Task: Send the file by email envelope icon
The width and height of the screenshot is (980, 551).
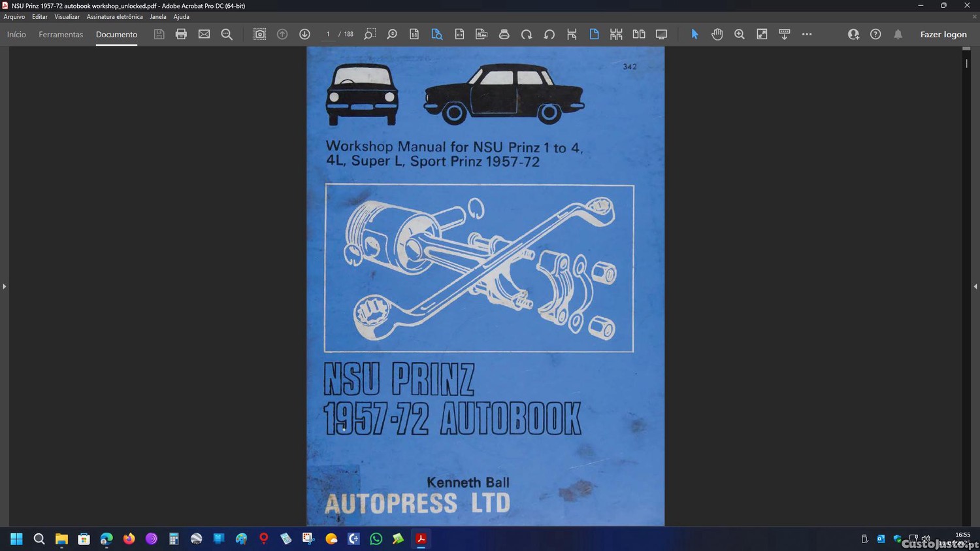Action: [204, 34]
